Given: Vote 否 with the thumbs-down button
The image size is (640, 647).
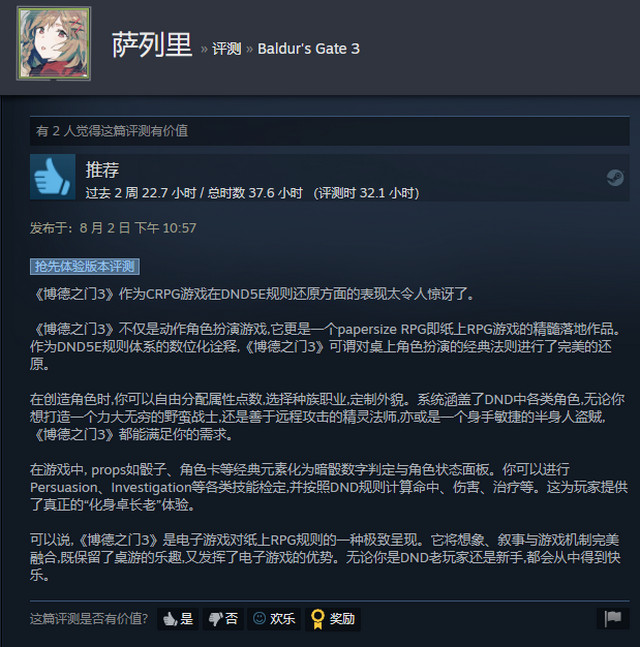Looking at the screenshot, I should (223, 619).
